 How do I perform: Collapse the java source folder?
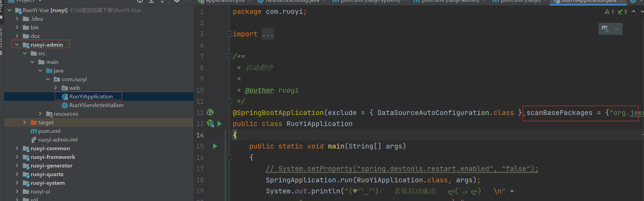(x=40, y=71)
